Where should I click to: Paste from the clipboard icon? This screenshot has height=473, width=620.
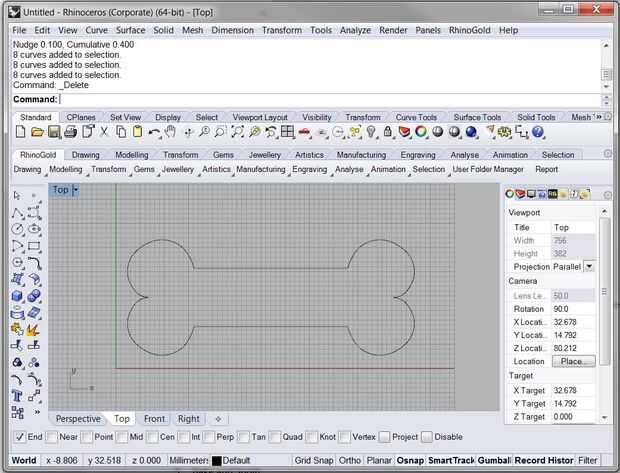(137, 132)
